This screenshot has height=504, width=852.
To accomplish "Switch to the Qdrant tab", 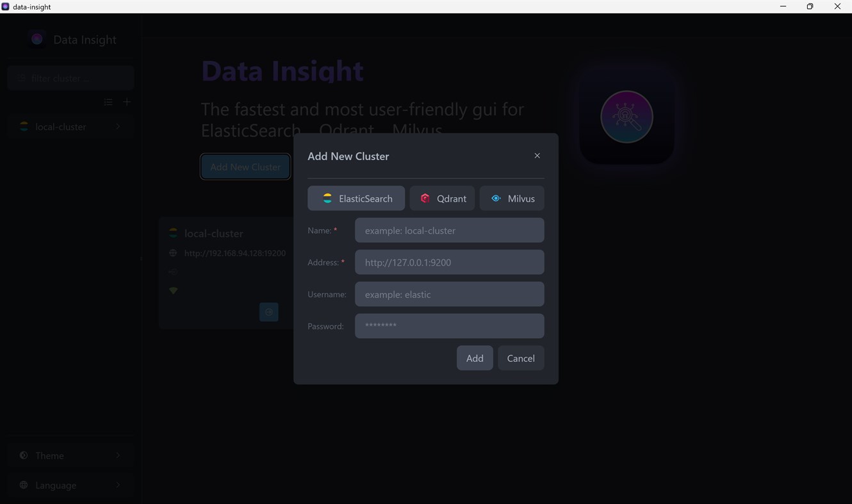I will [443, 199].
